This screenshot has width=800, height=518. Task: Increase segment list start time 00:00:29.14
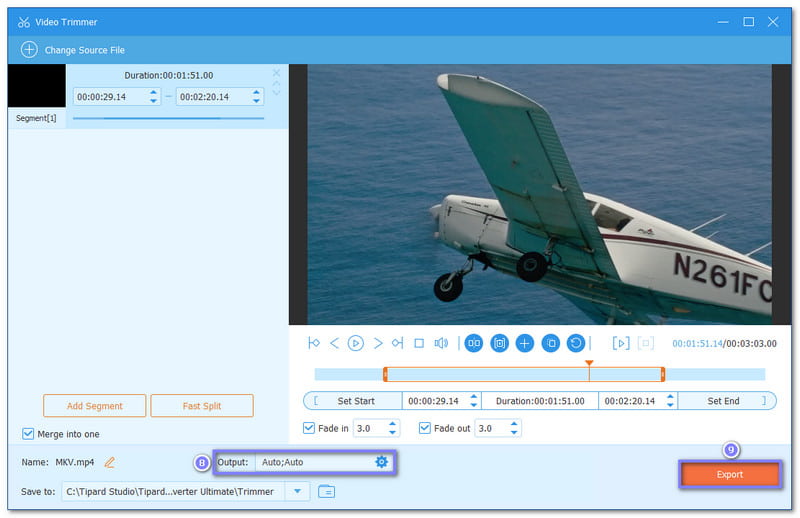[x=154, y=92]
